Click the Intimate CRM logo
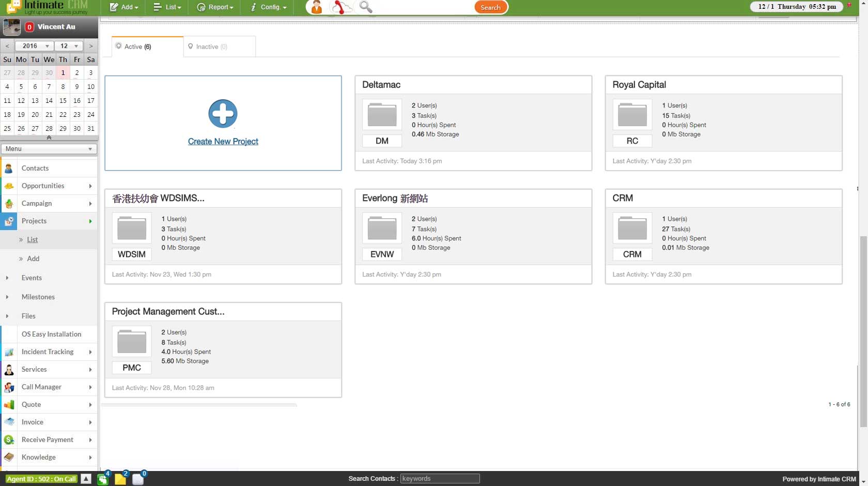The height and width of the screenshot is (486, 868). 48,7
